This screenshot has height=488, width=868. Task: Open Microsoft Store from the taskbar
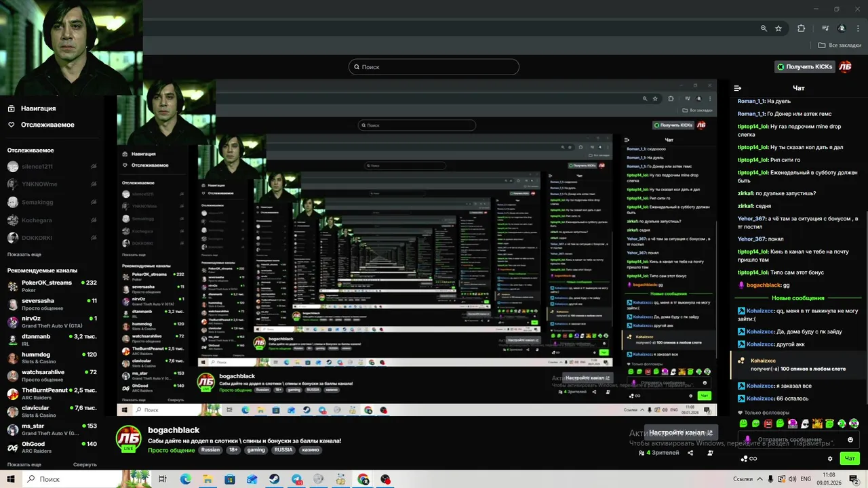230,479
